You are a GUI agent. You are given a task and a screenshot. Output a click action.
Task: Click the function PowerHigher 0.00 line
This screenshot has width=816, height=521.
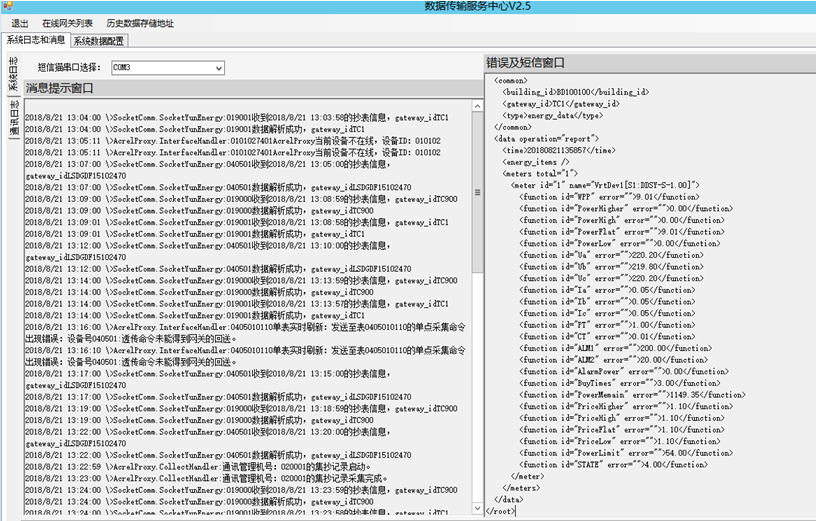tap(626, 209)
